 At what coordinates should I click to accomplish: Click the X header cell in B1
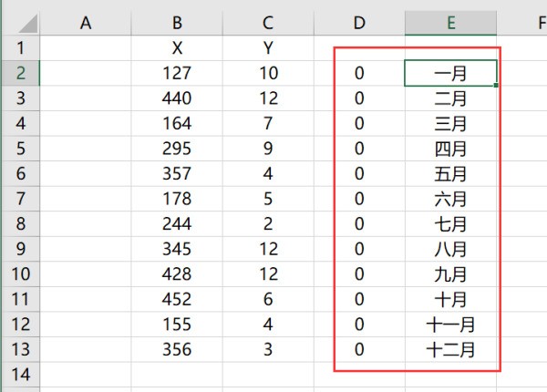(x=176, y=47)
